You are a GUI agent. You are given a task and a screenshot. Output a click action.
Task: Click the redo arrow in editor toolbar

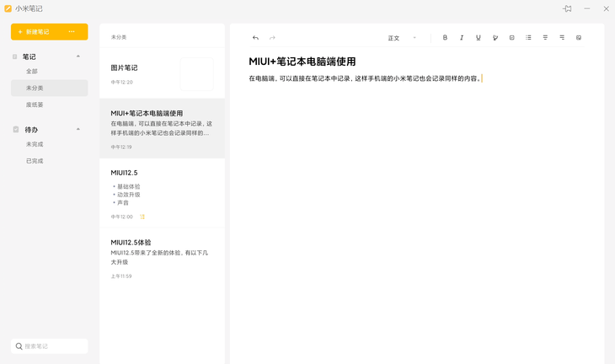[x=272, y=38]
